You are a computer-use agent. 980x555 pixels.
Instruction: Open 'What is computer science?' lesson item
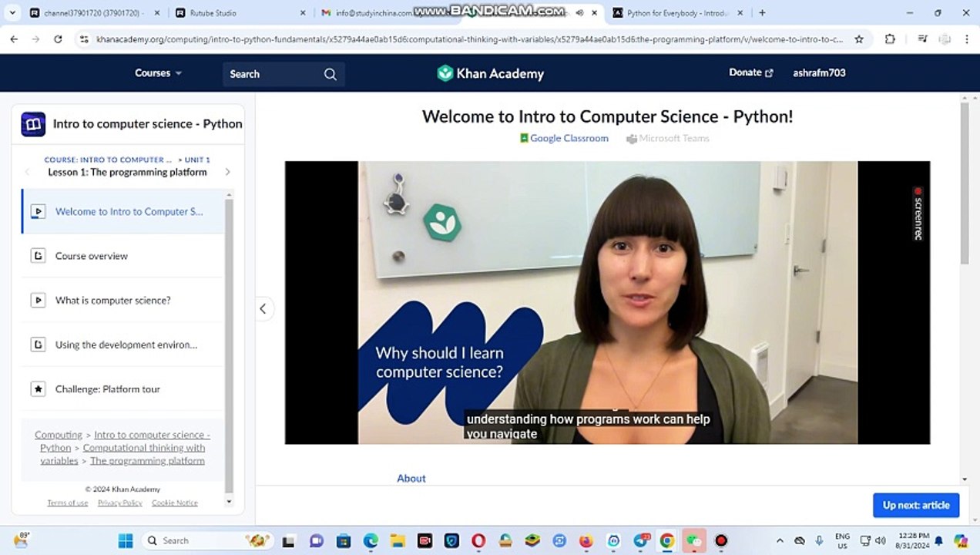point(123,301)
